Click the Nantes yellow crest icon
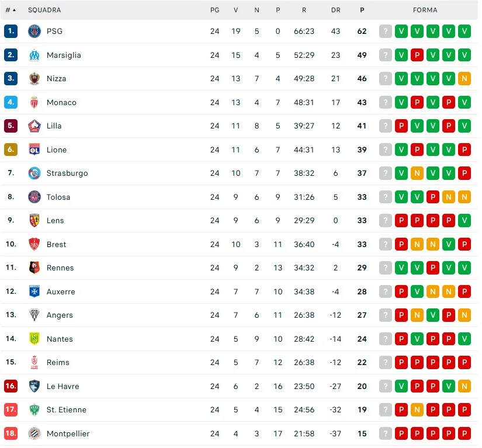The height and width of the screenshot is (448, 482). (34, 339)
